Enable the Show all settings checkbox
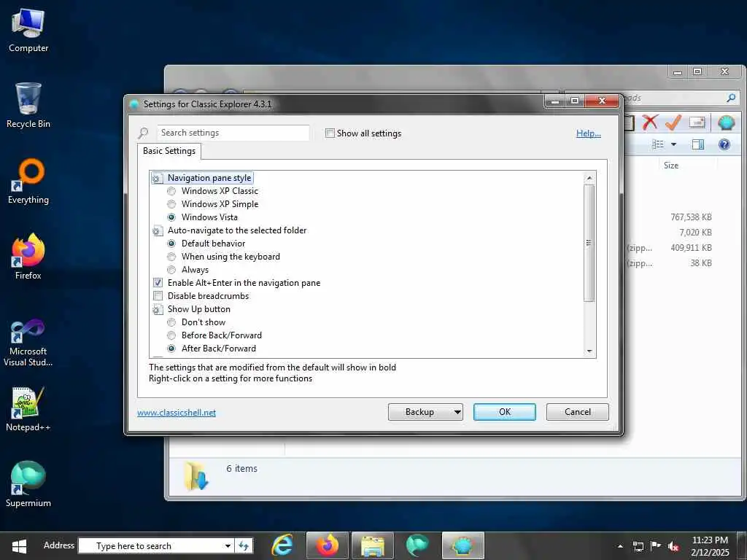This screenshot has height=560, width=747. (330, 133)
